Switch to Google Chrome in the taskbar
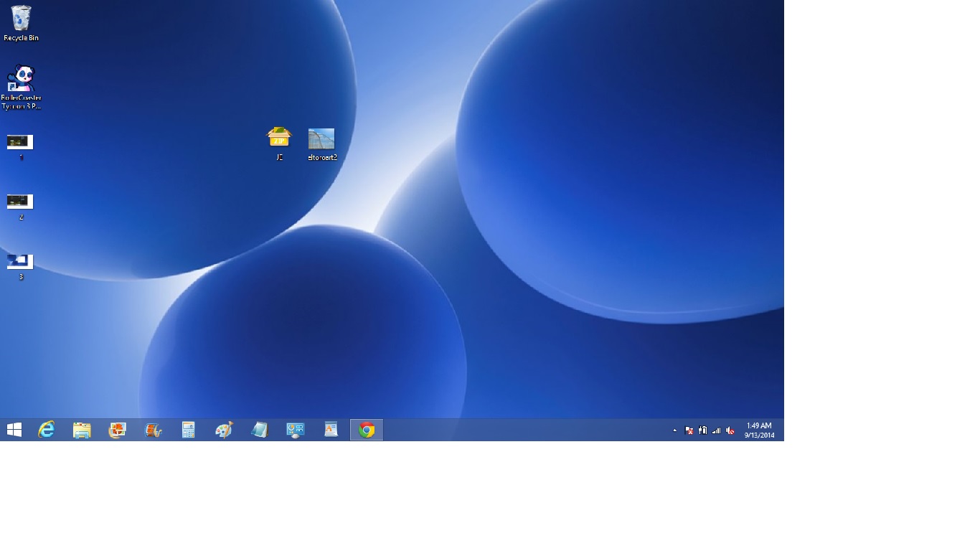Viewport: 980px width, 551px height. pos(367,430)
